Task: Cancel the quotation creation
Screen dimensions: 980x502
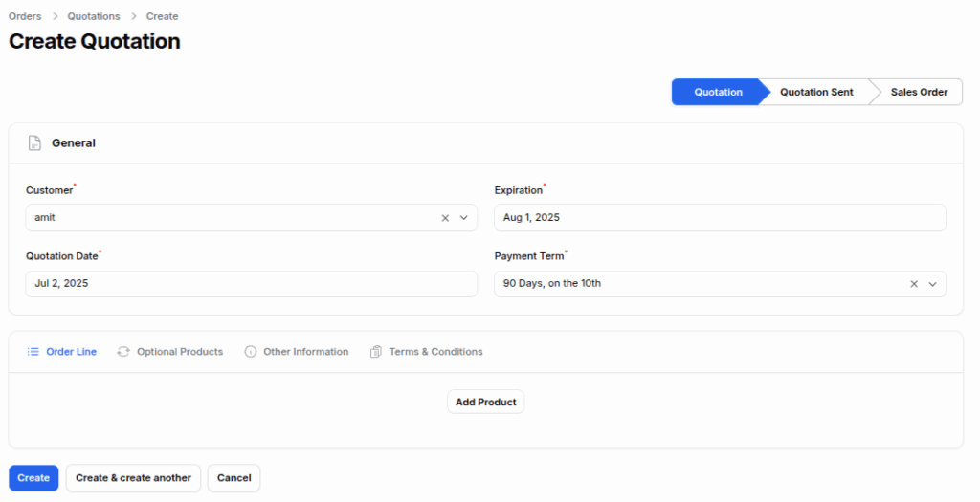Action: pos(234,478)
